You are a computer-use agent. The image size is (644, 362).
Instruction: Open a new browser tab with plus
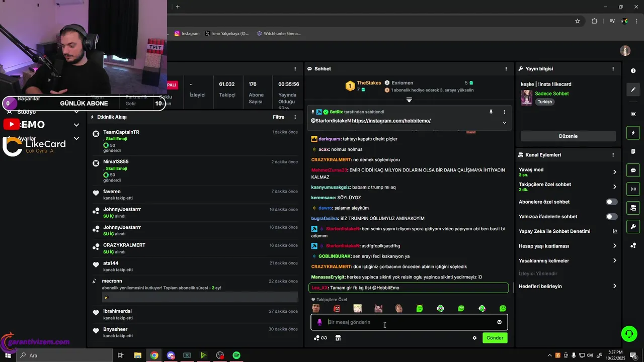pyautogui.click(x=178, y=7)
